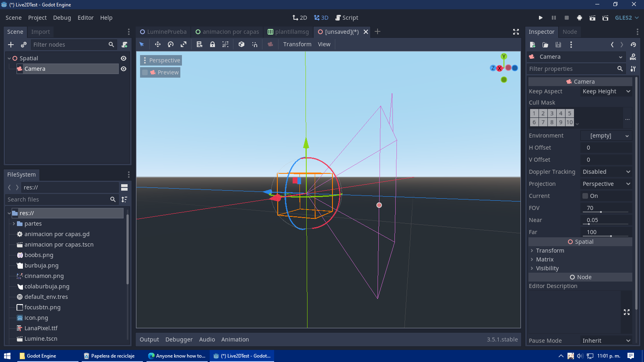Open the search files icon in FileSystem panel
The image size is (644, 362).
(x=113, y=199)
